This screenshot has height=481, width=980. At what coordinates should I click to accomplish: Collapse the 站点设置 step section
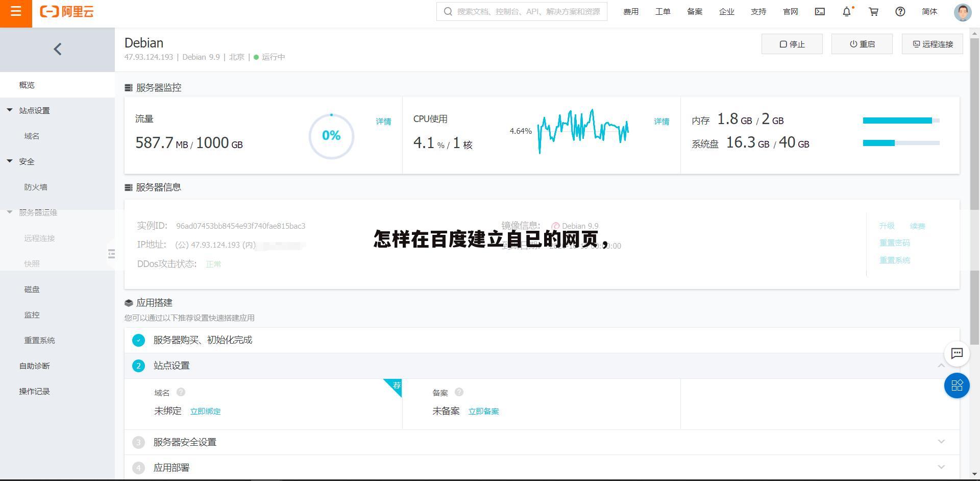tap(942, 366)
